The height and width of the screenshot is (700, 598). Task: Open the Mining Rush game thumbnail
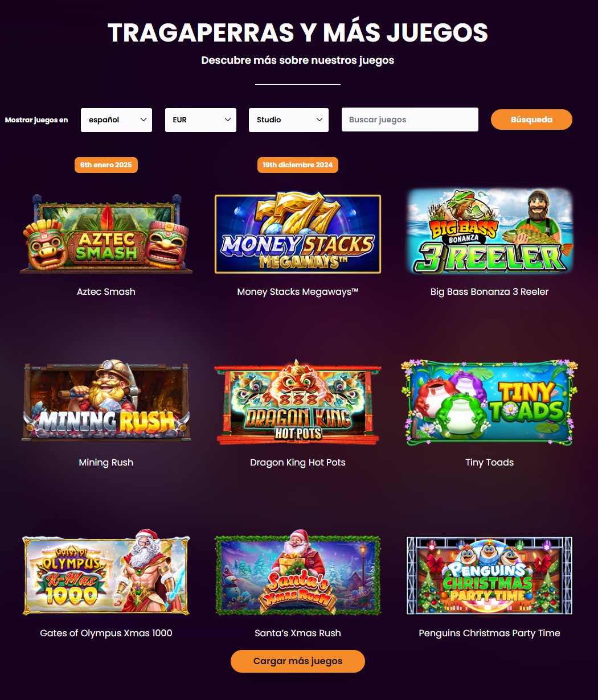(106, 402)
